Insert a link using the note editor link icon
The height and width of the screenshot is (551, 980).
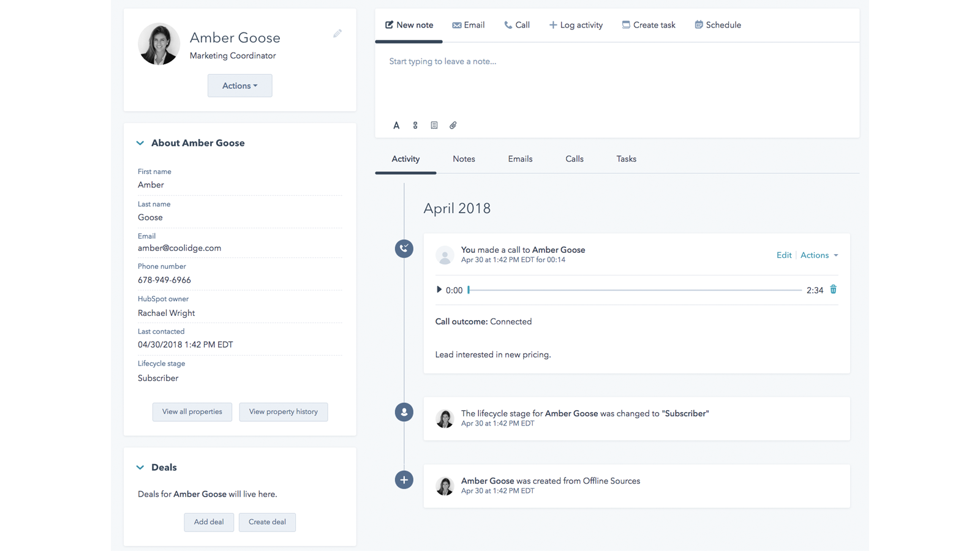415,125
